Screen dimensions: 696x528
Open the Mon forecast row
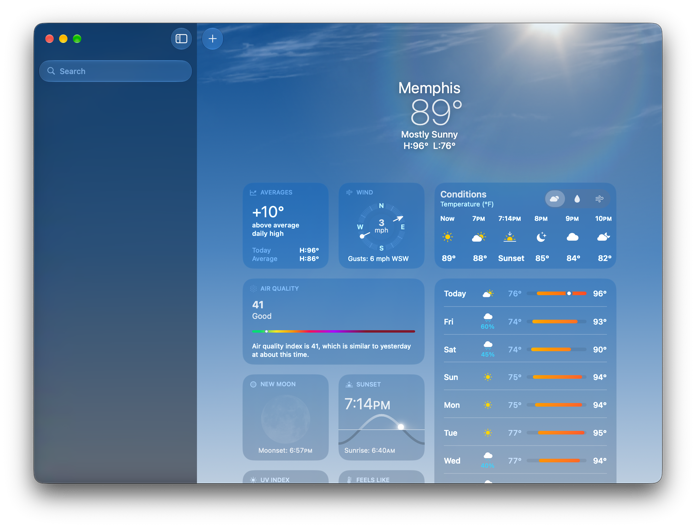click(525, 405)
